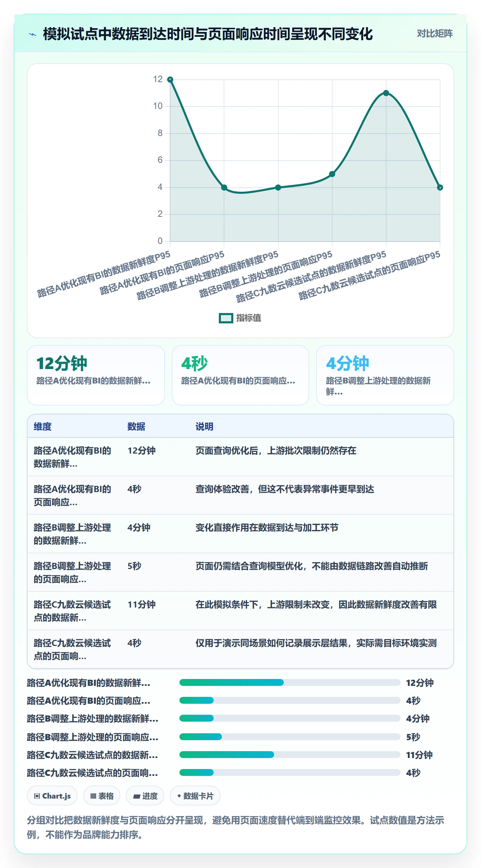The image size is (481, 868).
Task: Click the chart point for 路径A页面响应P95
Action: pos(224,188)
